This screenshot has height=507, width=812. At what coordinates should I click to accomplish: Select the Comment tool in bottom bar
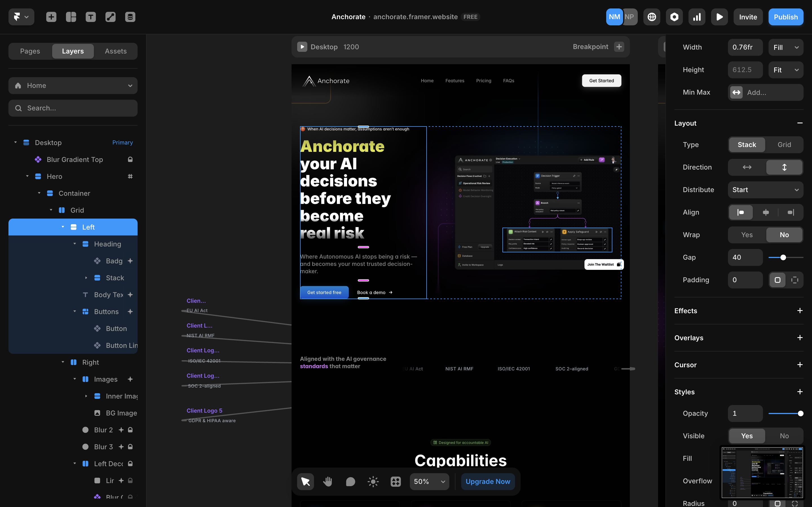350,482
